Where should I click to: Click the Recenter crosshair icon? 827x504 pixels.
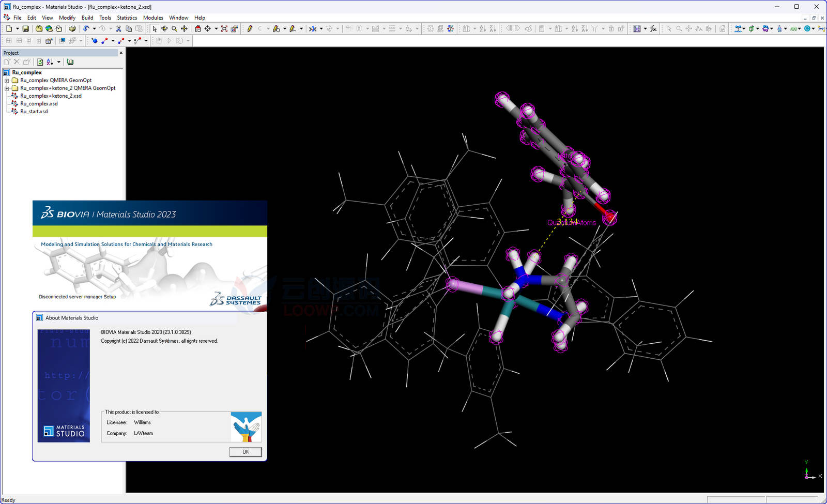coord(208,29)
